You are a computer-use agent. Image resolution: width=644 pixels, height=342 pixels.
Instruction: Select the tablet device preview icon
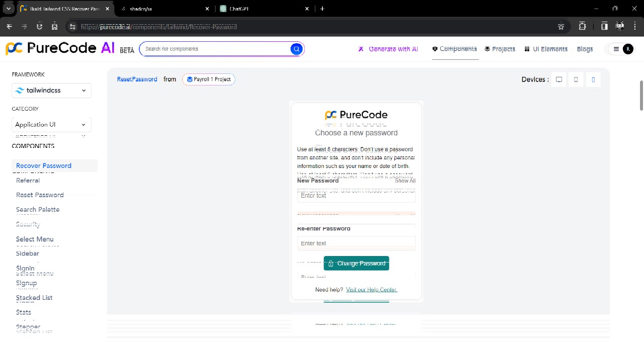click(x=576, y=79)
